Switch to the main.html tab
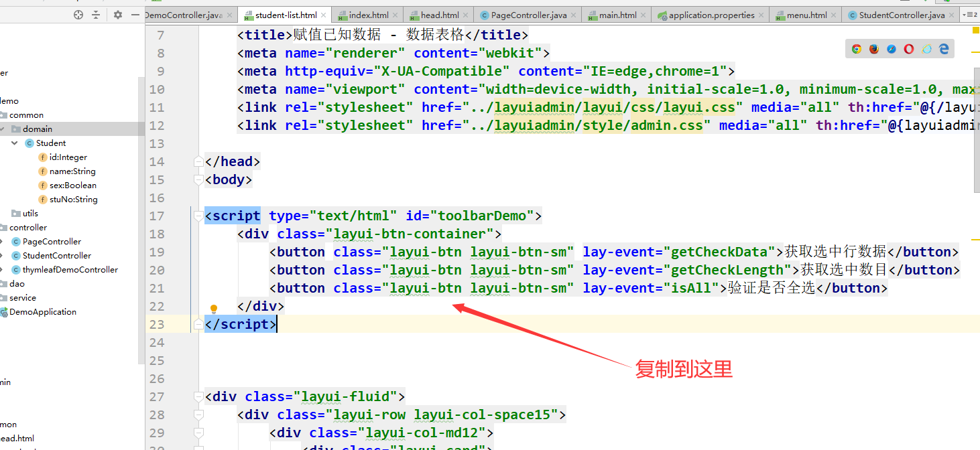This screenshot has width=980, height=450. [x=616, y=15]
